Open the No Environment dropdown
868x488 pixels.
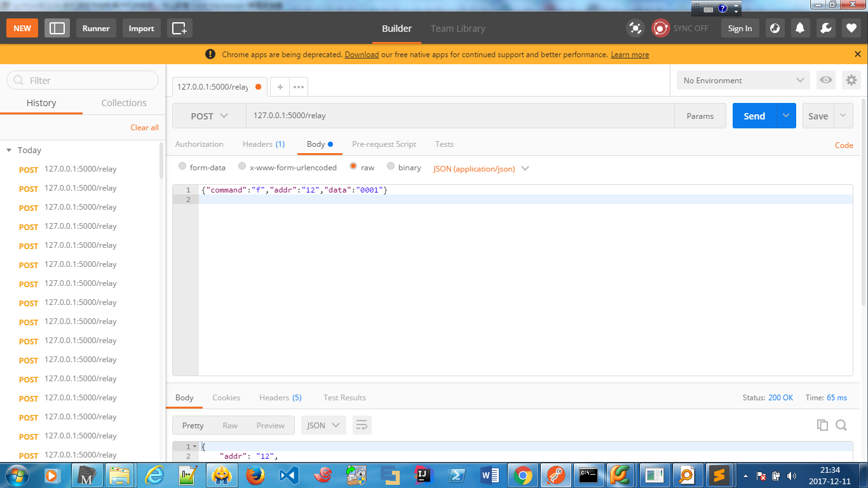(x=743, y=80)
